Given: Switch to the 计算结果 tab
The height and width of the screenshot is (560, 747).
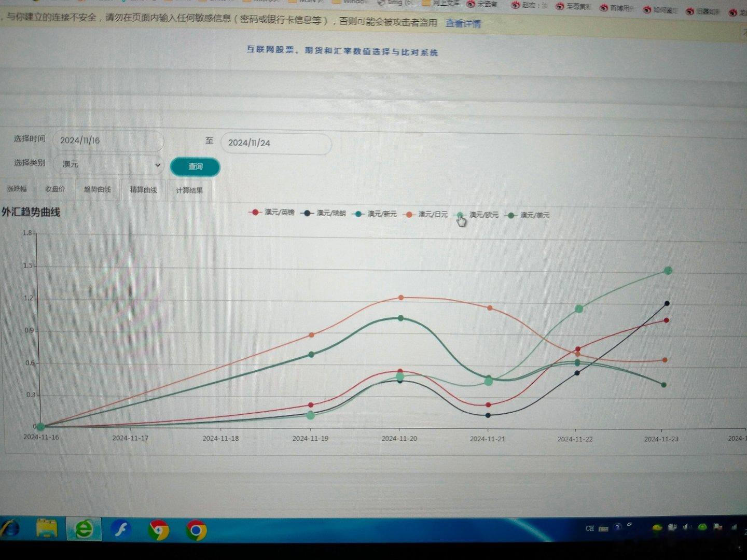Looking at the screenshot, I should pyautogui.click(x=189, y=191).
